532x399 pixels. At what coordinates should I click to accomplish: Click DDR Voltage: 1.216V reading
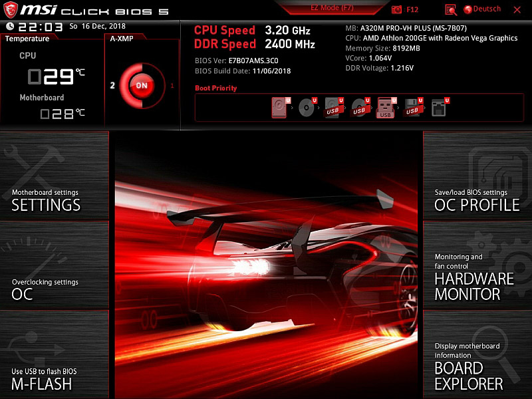coord(379,68)
